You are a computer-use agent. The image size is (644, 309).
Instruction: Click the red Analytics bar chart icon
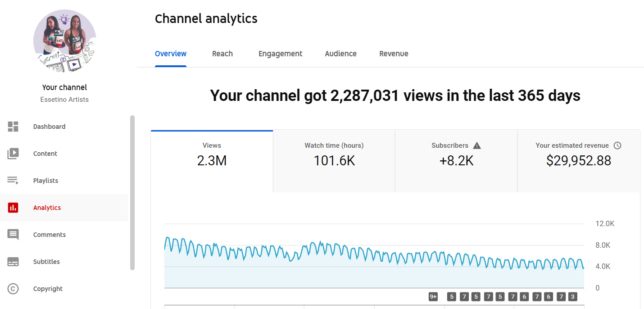pyautogui.click(x=13, y=208)
